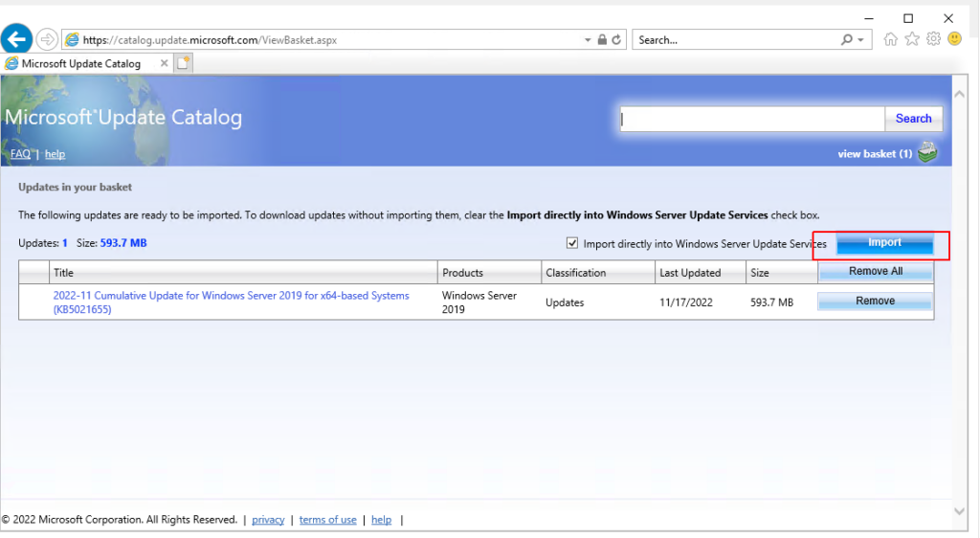This screenshot has height=538, width=980.
Task: Click the scrollbar up arrow
Action: [959, 95]
